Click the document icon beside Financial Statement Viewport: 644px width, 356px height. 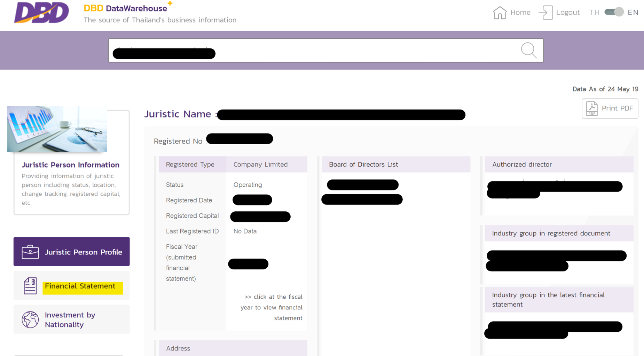pyautogui.click(x=30, y=285)
